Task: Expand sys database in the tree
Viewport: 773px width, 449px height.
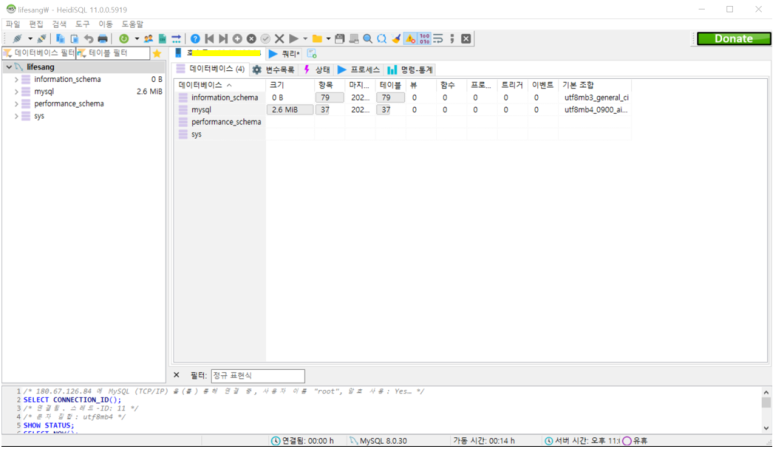Action: (x=16, y=116)
